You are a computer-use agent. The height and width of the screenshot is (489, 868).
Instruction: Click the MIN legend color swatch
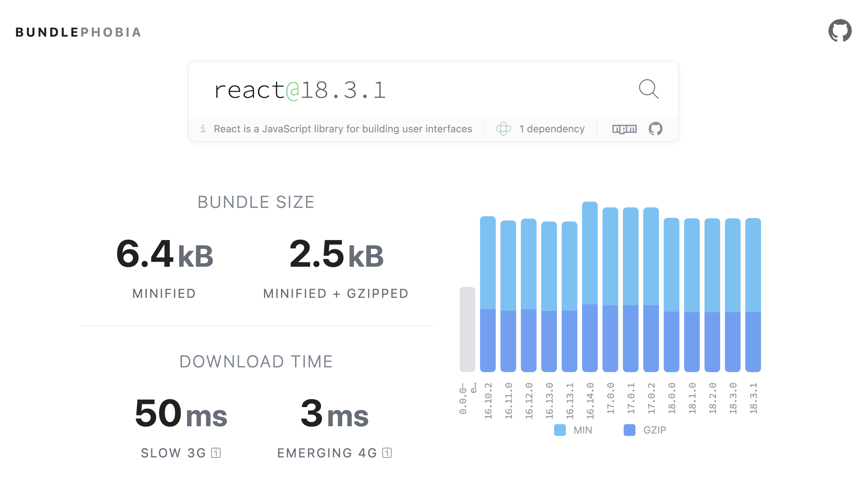pos(560,430)
